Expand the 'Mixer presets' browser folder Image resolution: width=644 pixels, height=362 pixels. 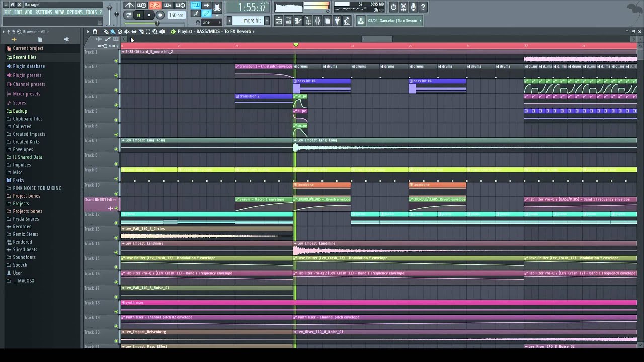[24, 94]
